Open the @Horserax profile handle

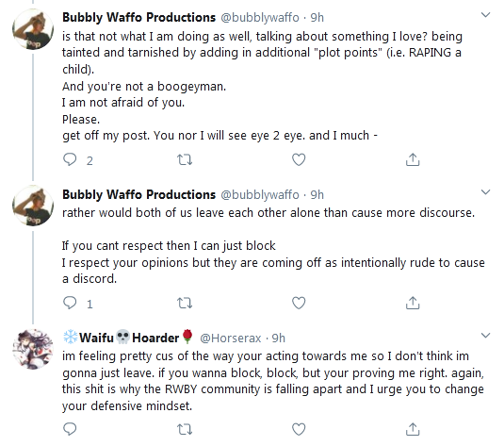231,338
